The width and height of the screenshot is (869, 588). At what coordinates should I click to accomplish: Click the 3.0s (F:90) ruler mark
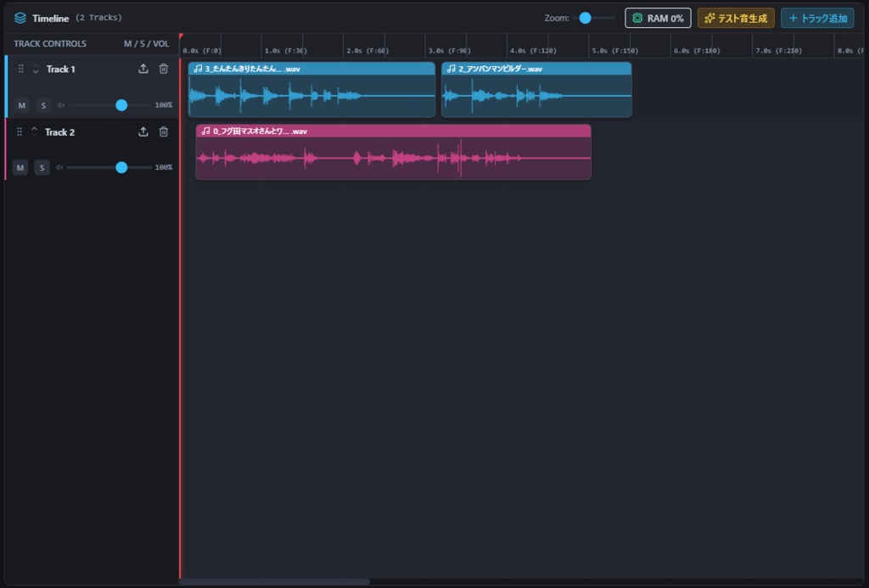coord(449,50)
